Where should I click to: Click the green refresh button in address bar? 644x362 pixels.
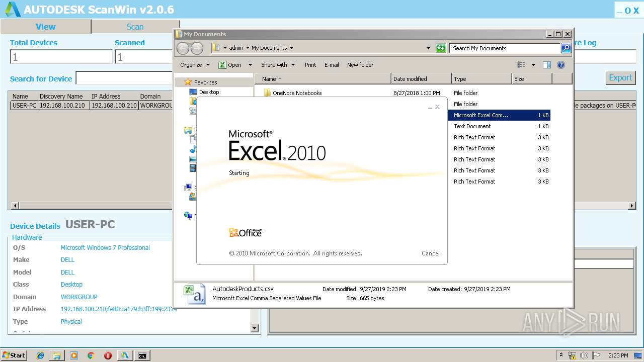[441, 48]
